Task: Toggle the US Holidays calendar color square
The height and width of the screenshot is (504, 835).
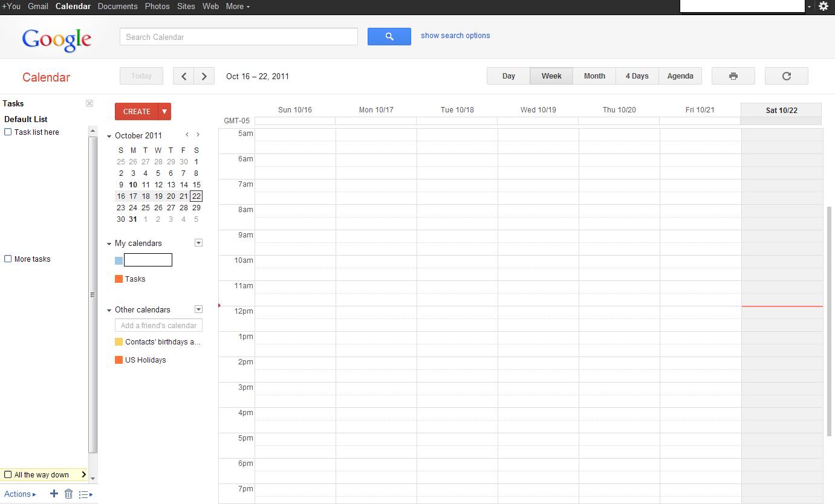Action: (119, 360)
